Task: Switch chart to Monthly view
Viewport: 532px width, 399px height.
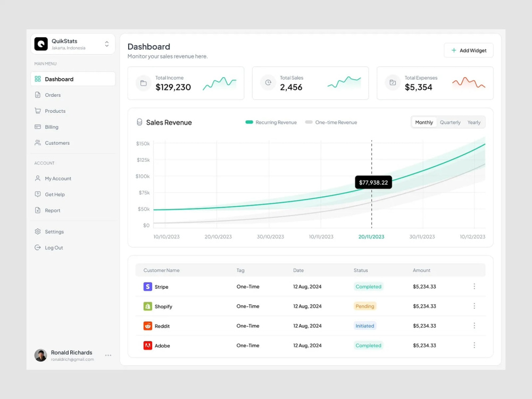Action: [x=424, y=122]
